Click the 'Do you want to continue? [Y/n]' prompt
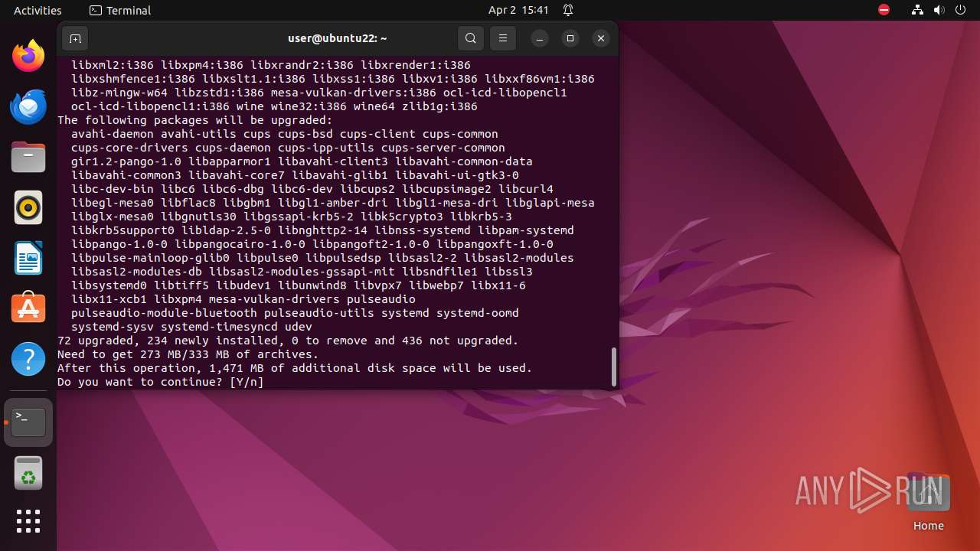 (161, 382)
